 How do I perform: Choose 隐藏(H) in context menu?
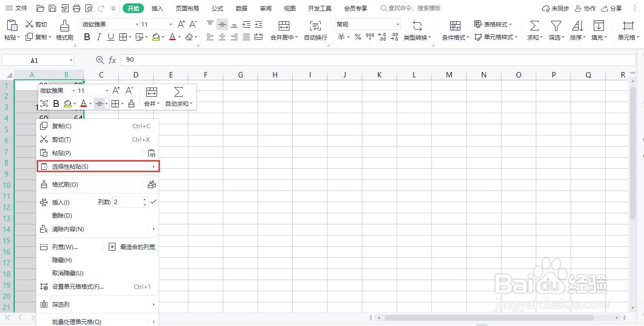(x=98, y=260)
